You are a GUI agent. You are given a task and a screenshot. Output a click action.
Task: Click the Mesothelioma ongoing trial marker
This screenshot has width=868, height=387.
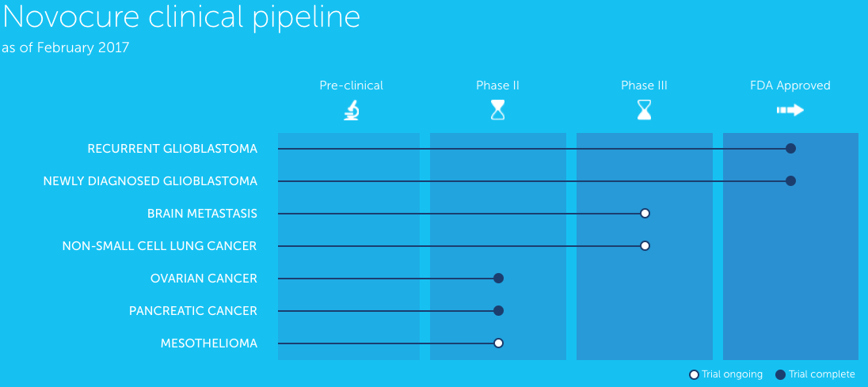click(x=498, y=343)
